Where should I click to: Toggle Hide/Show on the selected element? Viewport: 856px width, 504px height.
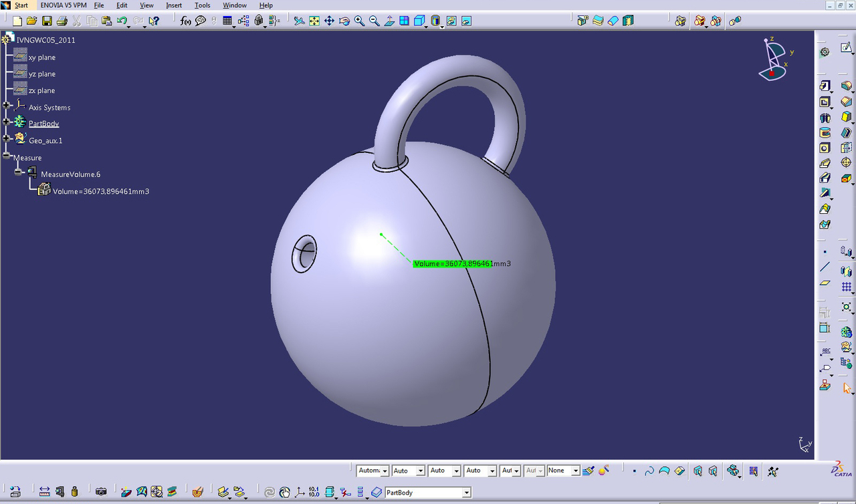point(451,21)
